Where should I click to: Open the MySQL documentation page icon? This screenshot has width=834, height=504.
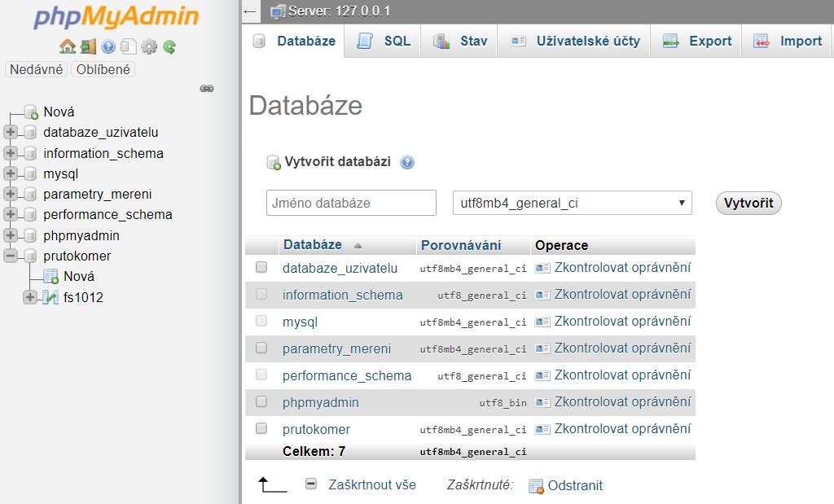coord(128,46)
